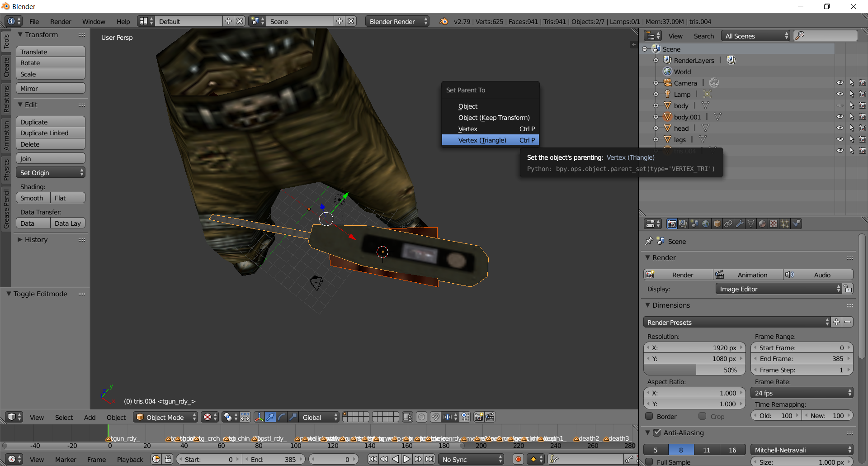Open the Scene properties tab icon
This screenshot has height=466, width=868.
pos(694,223)
